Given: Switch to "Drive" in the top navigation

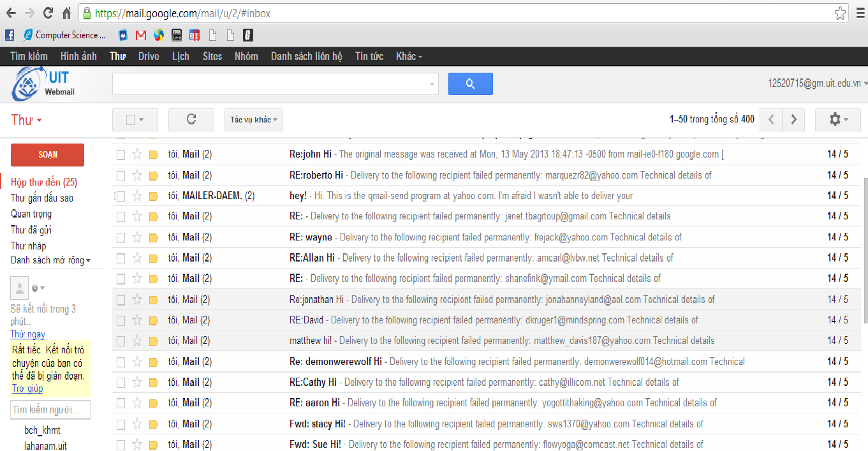Looking at the screenshot, I should coord(148,56).
